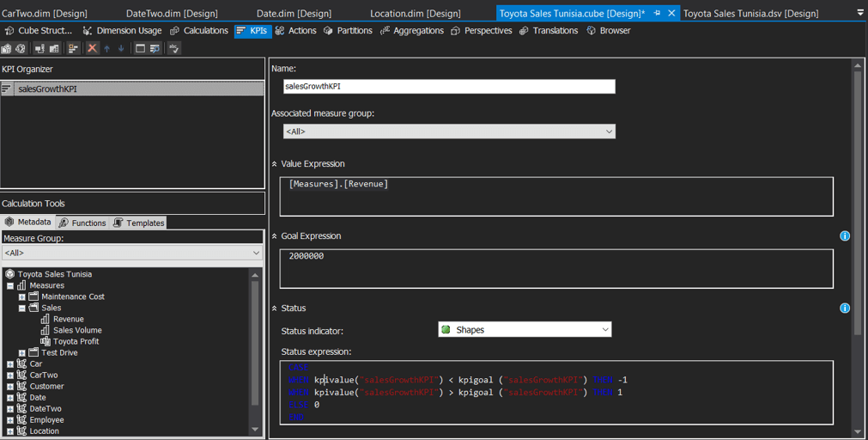Screen dimensions: 868x440
Task: Click the Revenue measure icon in tree
Action: coord(45,319)
